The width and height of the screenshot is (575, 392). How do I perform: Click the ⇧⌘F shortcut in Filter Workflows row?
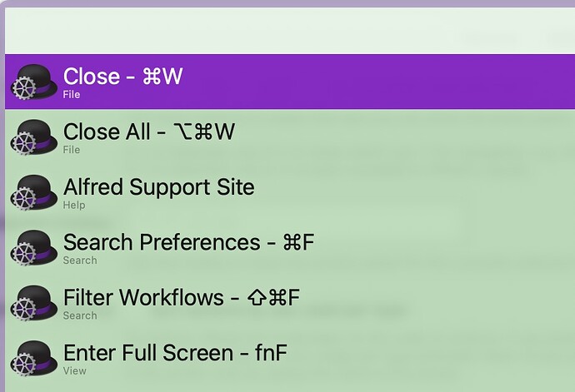(x=273, y=297)
